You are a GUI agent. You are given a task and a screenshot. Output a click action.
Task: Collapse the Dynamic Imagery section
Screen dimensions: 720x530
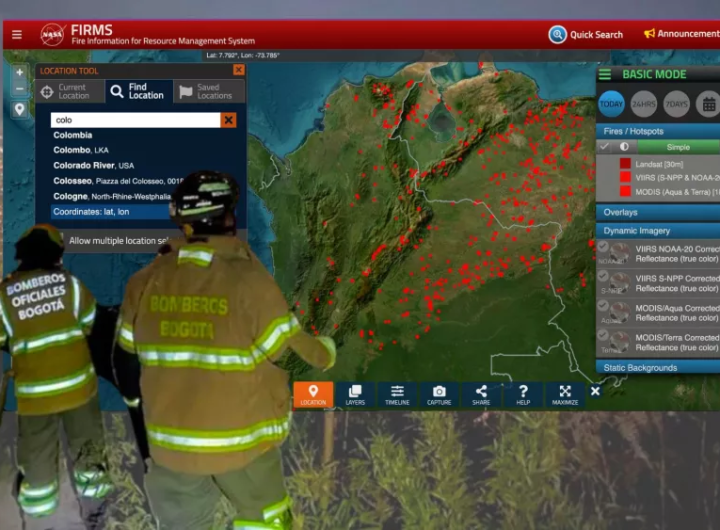click(657, 230)
